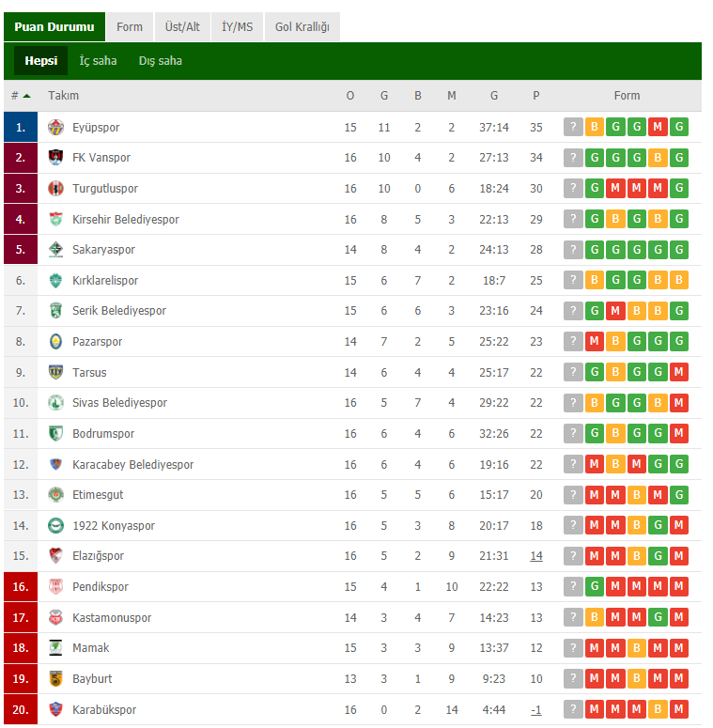Screen dimensions: 713x728
Task: Click Sakaryaspor's last green G form box
Action: (678, 249)
